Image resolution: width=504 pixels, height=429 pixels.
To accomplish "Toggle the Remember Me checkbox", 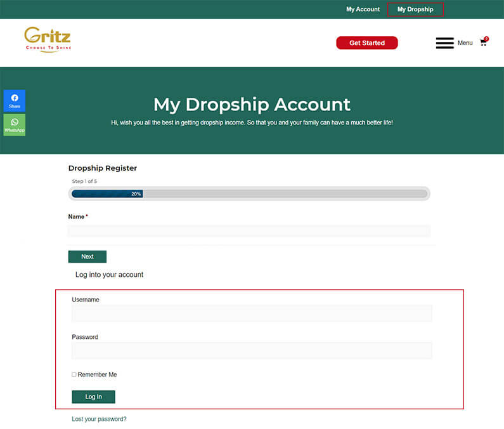I will [74, 374].
